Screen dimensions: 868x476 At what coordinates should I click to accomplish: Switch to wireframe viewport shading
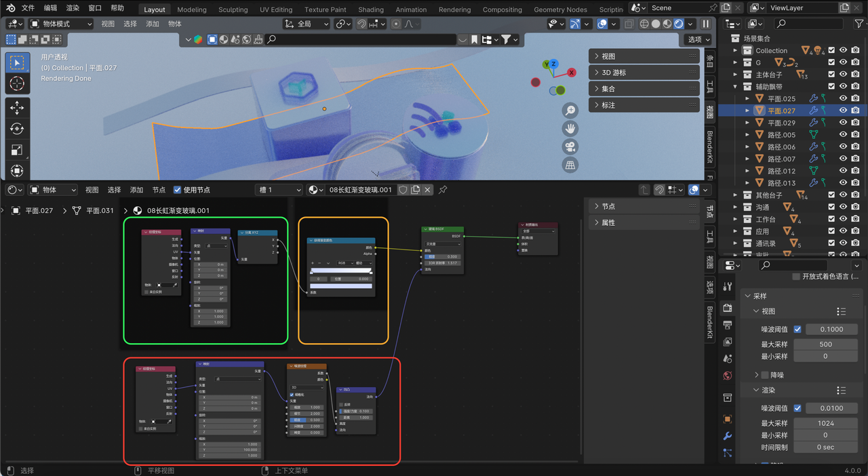pyautogui.click(x=644, y=24)
